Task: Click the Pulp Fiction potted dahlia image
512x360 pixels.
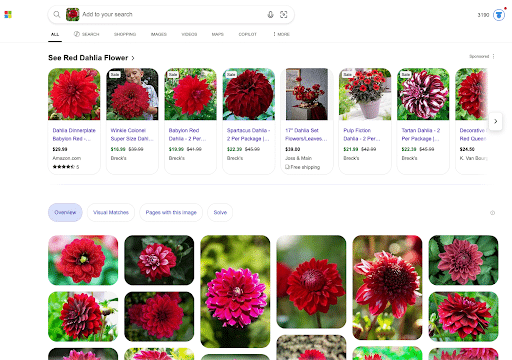Action: click(x=365, y=94)
